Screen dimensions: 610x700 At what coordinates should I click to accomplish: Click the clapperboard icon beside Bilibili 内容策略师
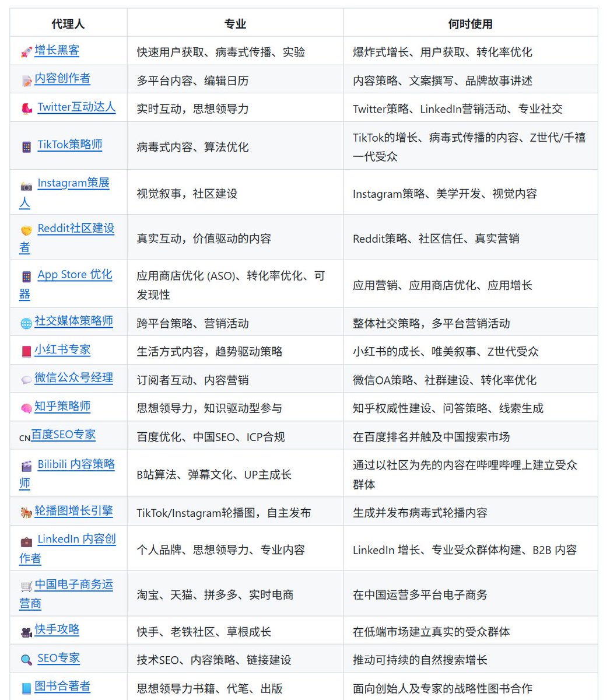coord(26,467)
